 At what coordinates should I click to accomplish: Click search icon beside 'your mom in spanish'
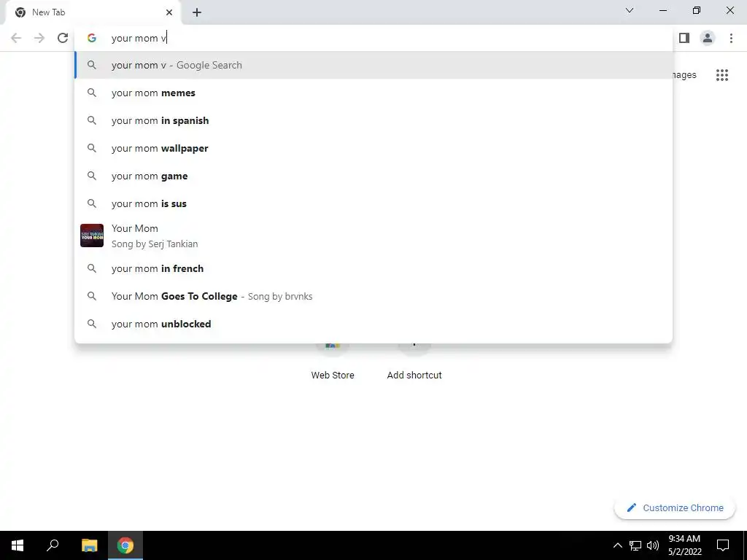(92, 120)
